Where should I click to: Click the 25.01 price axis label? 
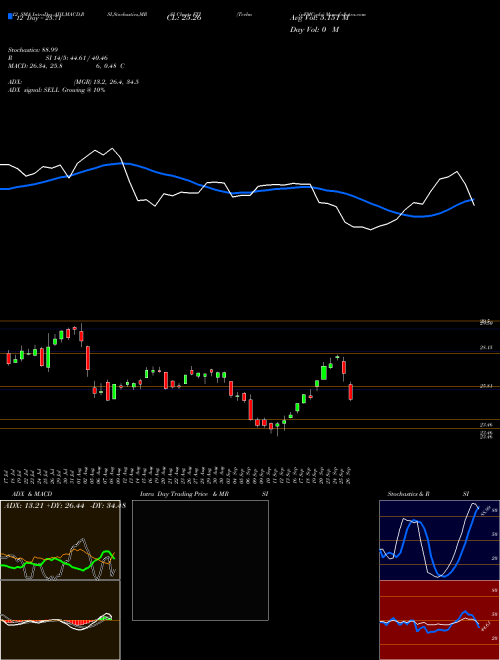[486, 386]
